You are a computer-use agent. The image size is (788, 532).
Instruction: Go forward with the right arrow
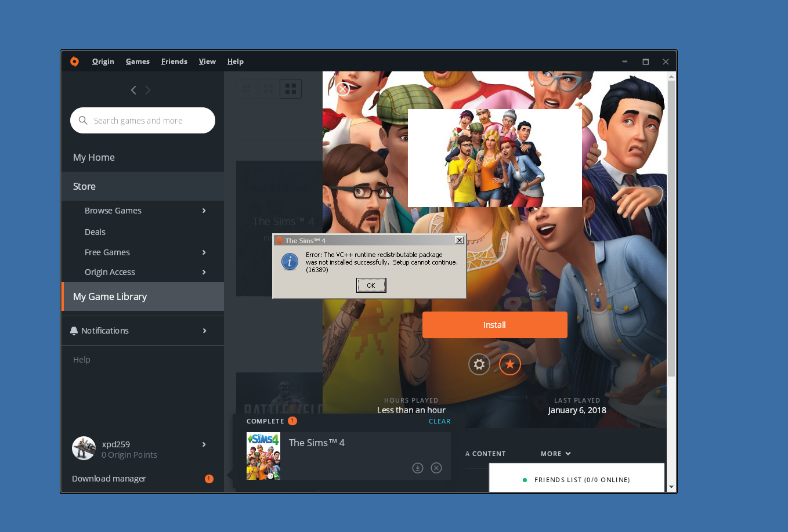148,90
